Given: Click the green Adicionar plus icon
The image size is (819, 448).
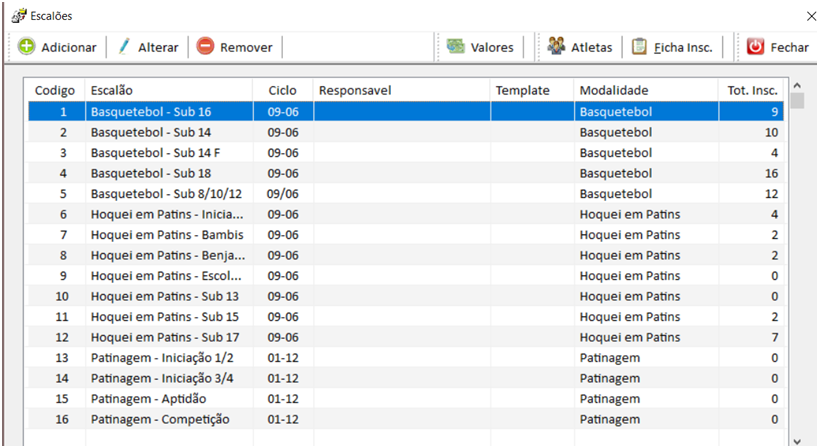Looking at the screenshot, I should (27, 47).
